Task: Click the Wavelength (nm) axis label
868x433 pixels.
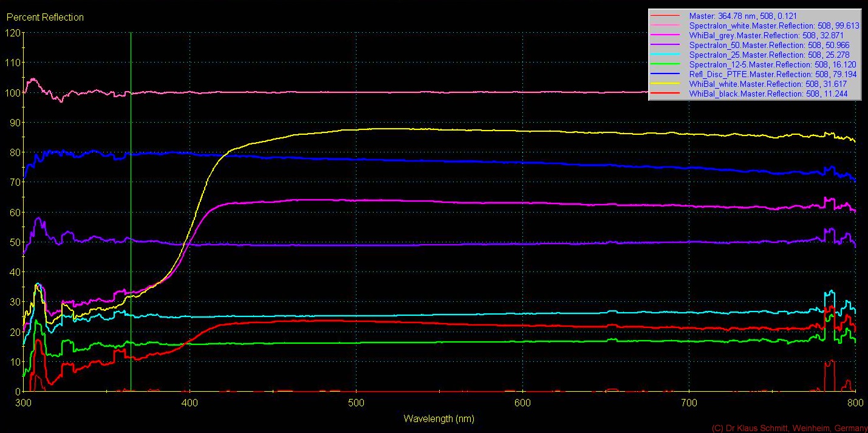Action: point(439,419)
